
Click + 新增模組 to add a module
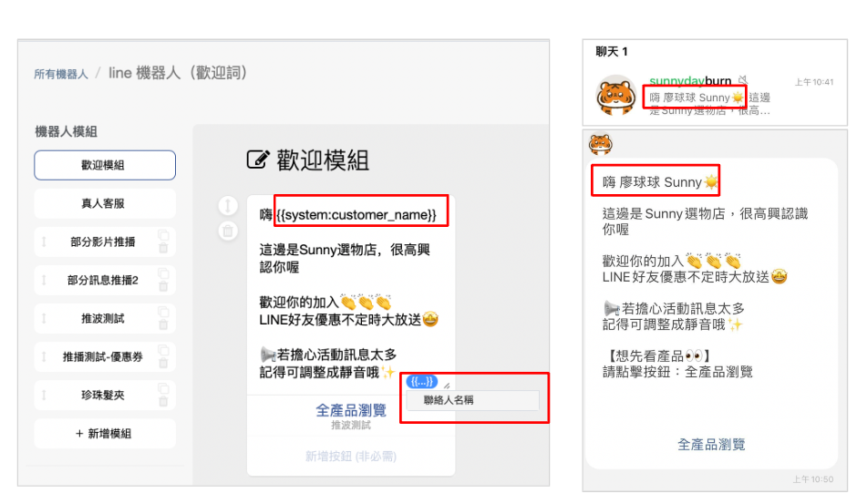pyautogui.click(x=105, y=434)
